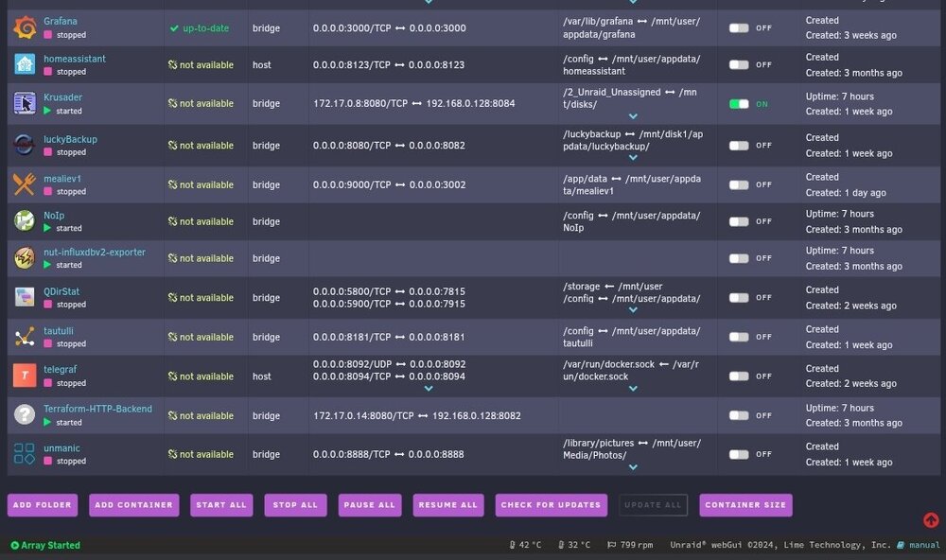Click the Terraform-HTTP-Backend question mark icon

pos(25,414)
